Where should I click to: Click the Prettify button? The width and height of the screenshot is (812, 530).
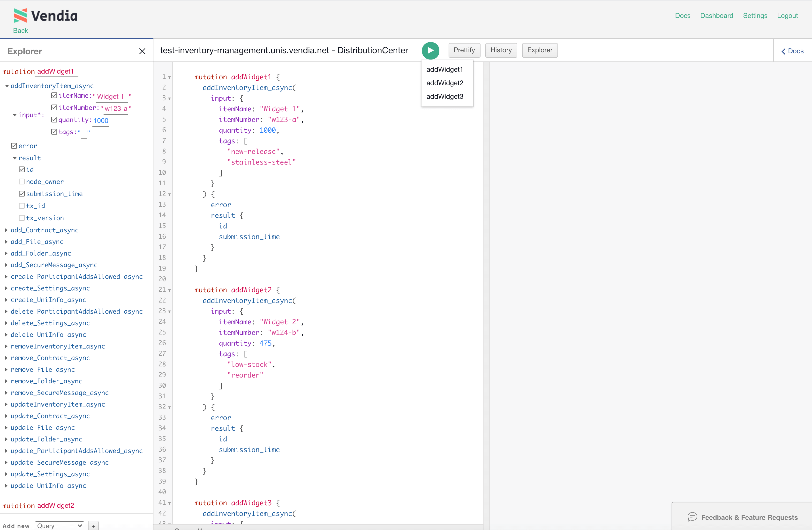coord(464,50)
